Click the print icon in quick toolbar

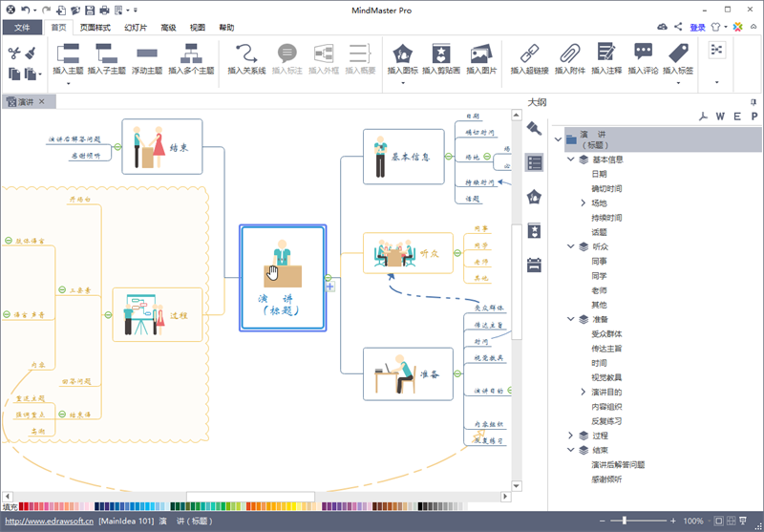(x=104, y=10)
